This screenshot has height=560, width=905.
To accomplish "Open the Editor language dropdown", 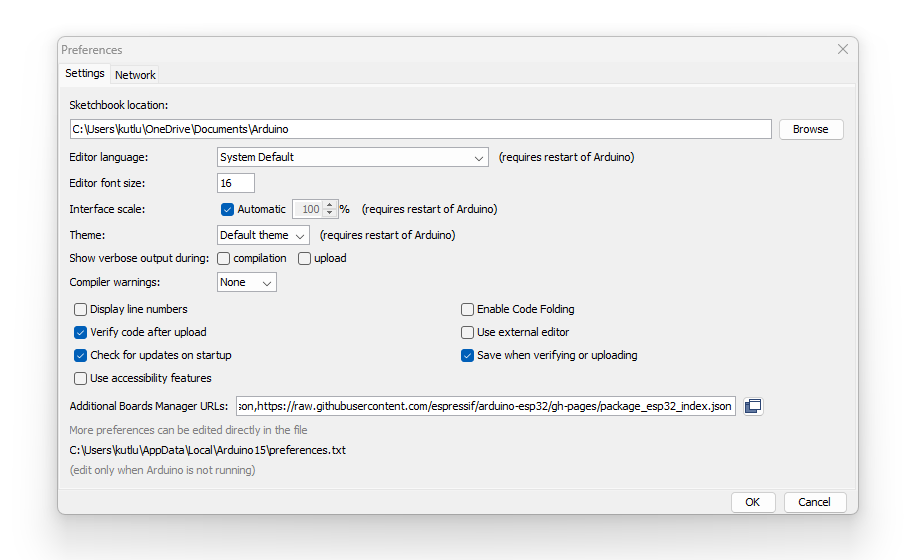I will point(352,157).
